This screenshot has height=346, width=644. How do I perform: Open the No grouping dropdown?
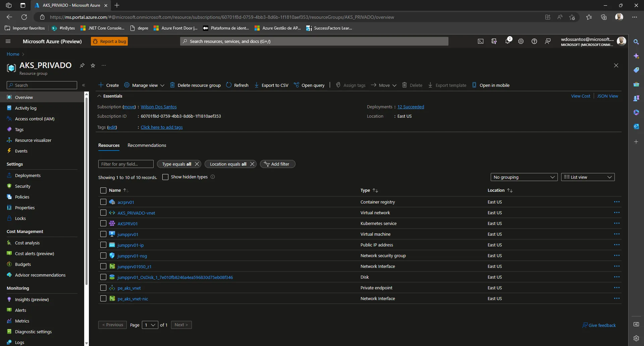[x=524, y=177]
